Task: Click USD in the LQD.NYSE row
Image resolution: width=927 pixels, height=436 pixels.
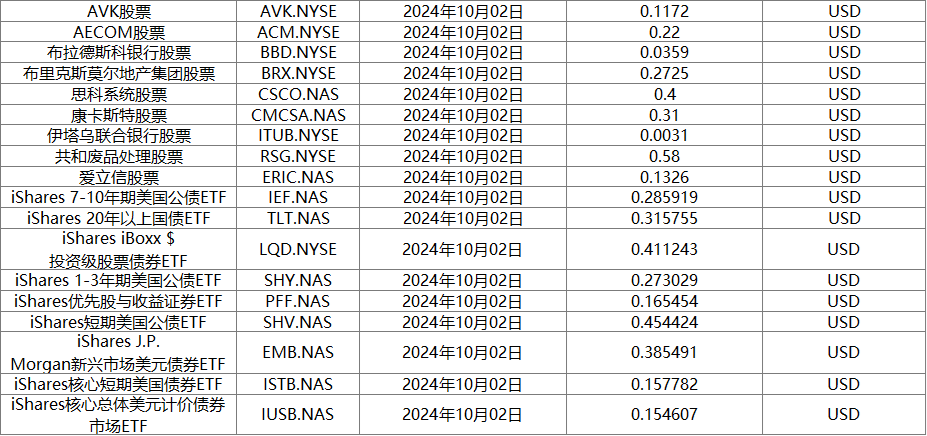Action: pyautogui.click(x=844, y=249)
